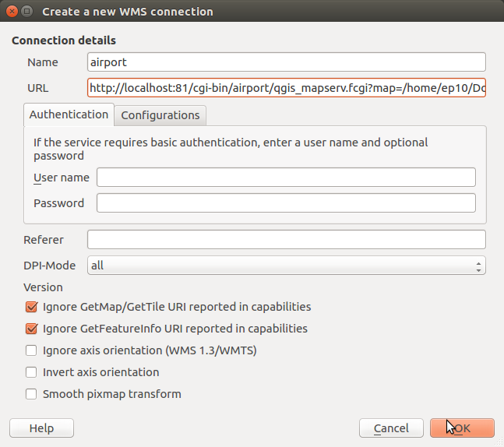Screen dimensions: 504x447
Task: Click the Cancel button
Action: (x=391, y=428)
